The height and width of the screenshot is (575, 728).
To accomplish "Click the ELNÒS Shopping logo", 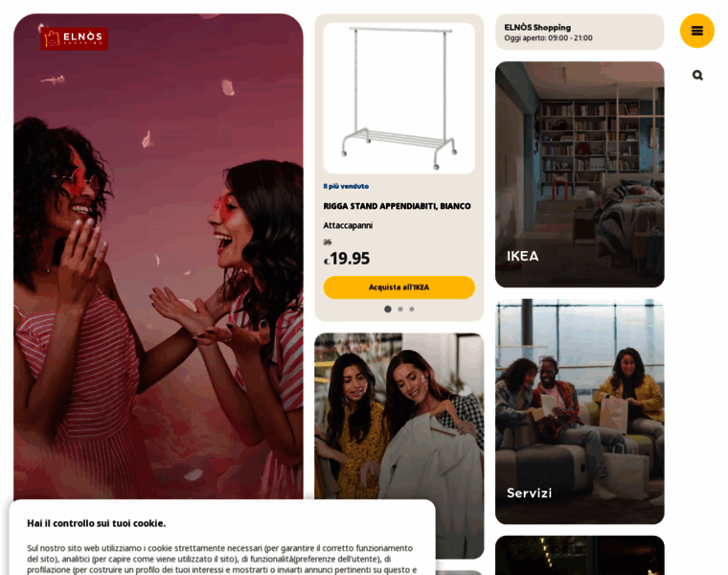I will (75, 38).
